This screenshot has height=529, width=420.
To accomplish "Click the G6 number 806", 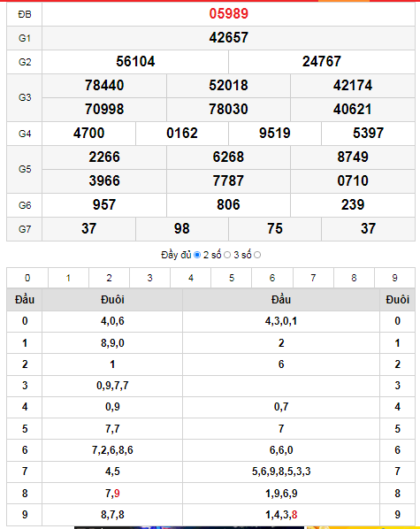I will pos(228,205).
